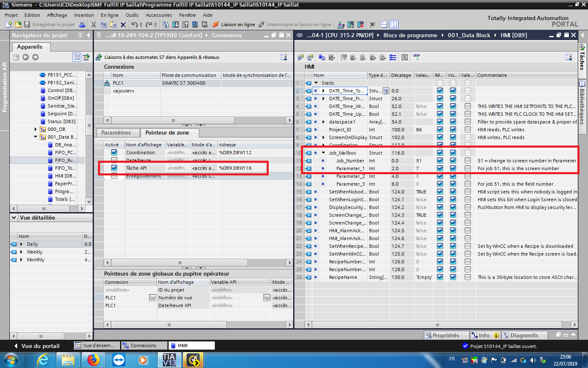The image size is (588, 368).
Task: Click the Start CPU icon in toolbar
Action: tap(351, 25)
